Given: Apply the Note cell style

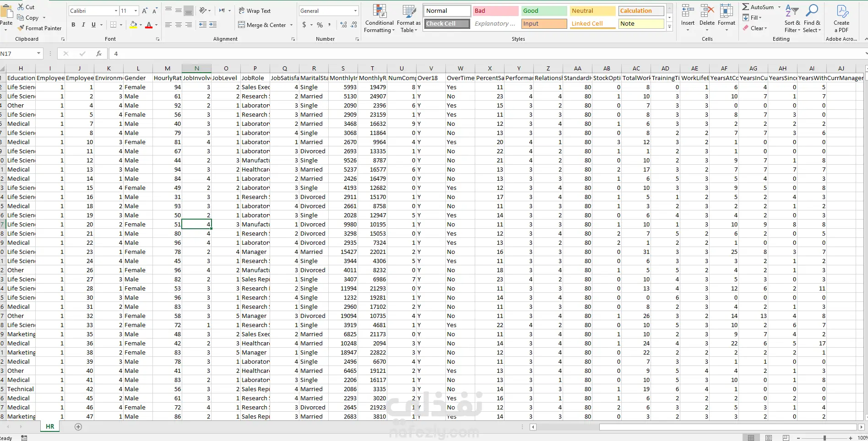Looking at the screenshot, I should click(641, 23).
